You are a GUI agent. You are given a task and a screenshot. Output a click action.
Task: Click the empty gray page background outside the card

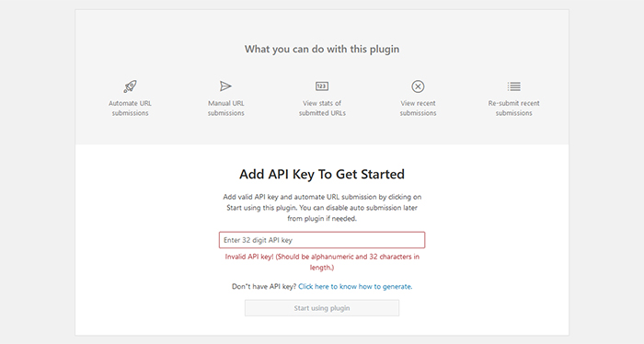tap(37, 172)
